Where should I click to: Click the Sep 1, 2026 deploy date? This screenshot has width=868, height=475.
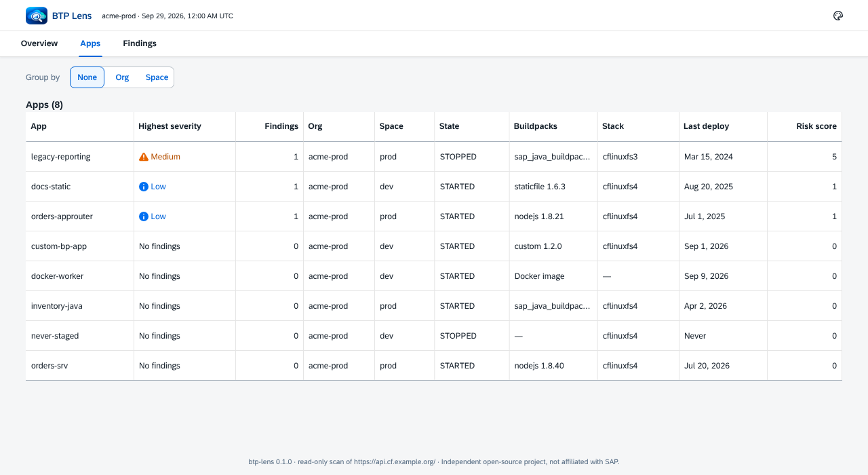tap(707, 246)
